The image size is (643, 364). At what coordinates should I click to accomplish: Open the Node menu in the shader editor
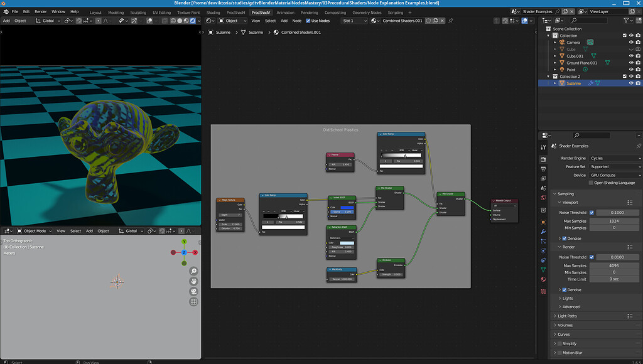click(x=297, y=21)
